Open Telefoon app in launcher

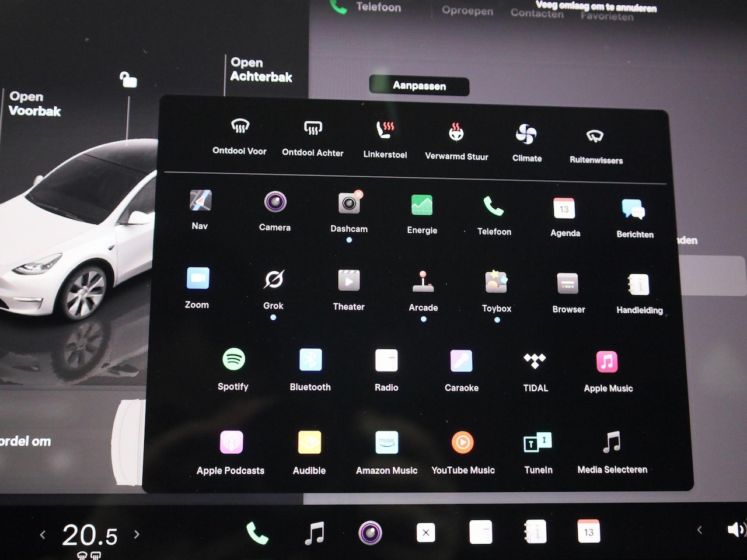coord(494,216)
